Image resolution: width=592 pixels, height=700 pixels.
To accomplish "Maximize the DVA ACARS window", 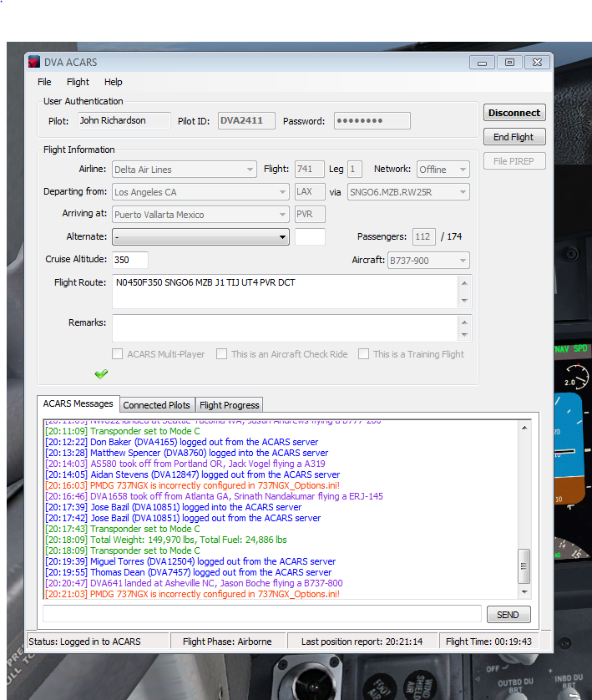I will (509, 63).
